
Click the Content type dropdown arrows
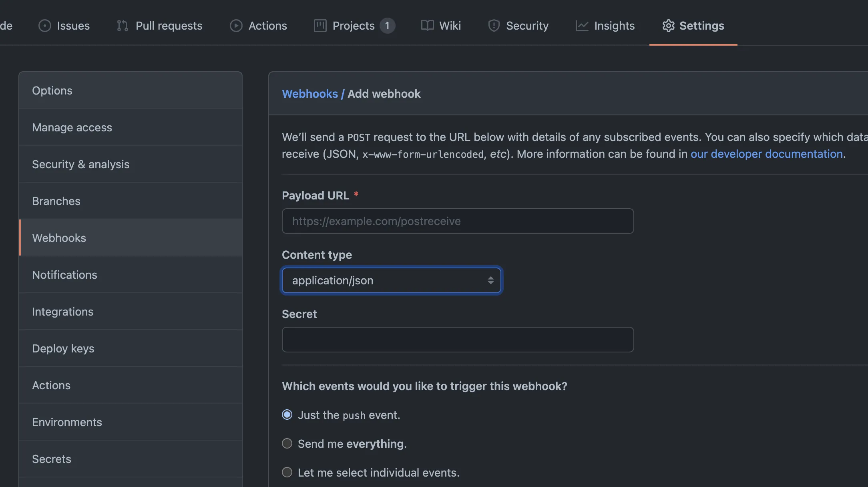tap(490, 280)
